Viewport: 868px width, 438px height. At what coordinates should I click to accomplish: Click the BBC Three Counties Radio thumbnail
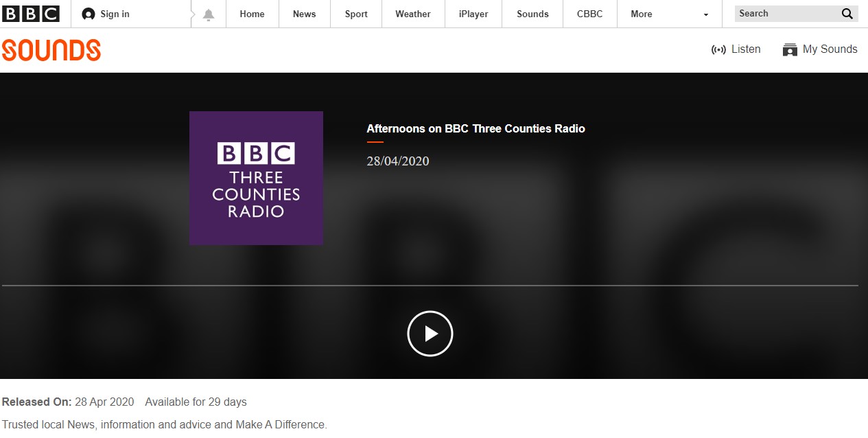tap(256, 178)
